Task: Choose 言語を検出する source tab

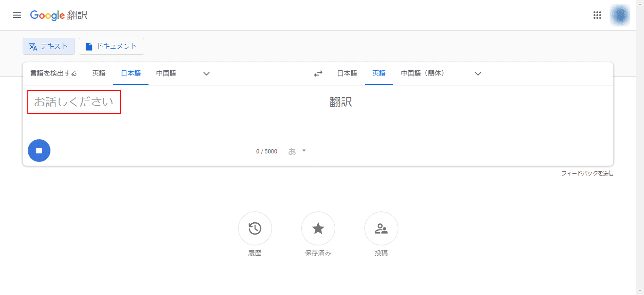Action: tap(54, 74)
